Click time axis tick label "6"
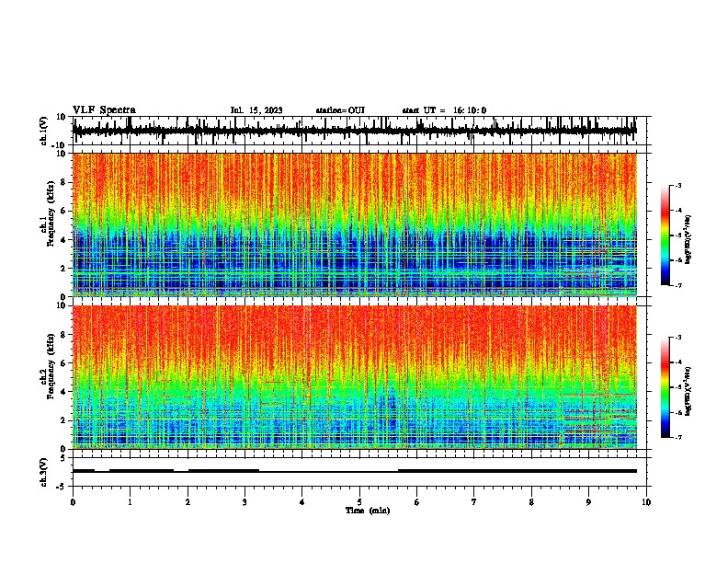Screen dimensions: 728x563 coord(417,502)
